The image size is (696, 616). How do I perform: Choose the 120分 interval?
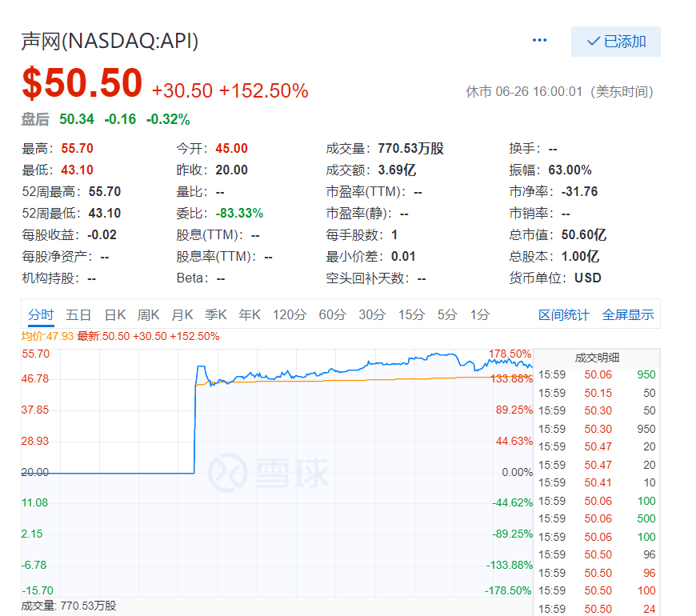pos(289,315)
